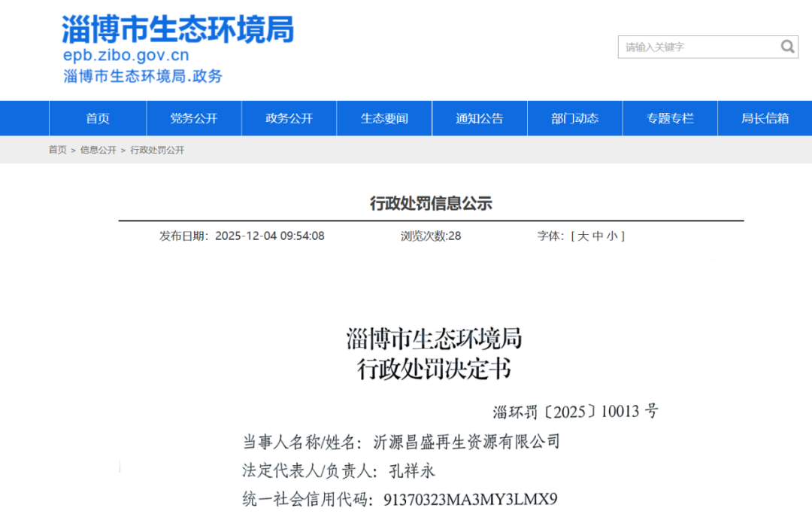Click the 行政处罚信息公示 article title

(431, 203)
